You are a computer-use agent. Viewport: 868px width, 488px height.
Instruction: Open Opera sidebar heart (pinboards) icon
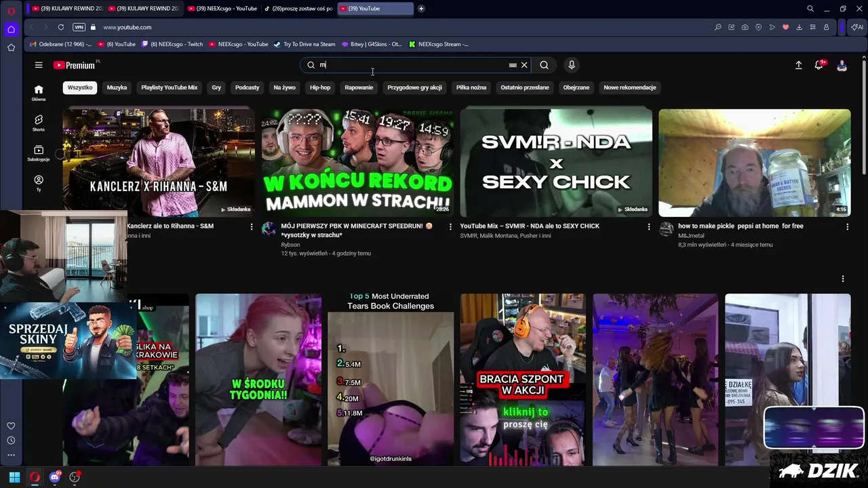tap(11, 426)
